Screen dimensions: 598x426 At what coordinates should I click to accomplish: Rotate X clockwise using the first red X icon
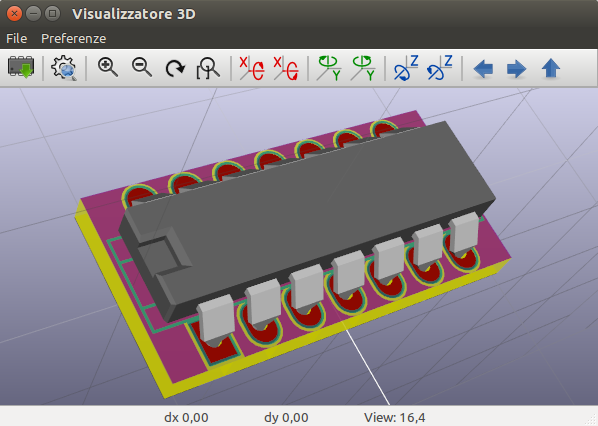click(252, 68)
